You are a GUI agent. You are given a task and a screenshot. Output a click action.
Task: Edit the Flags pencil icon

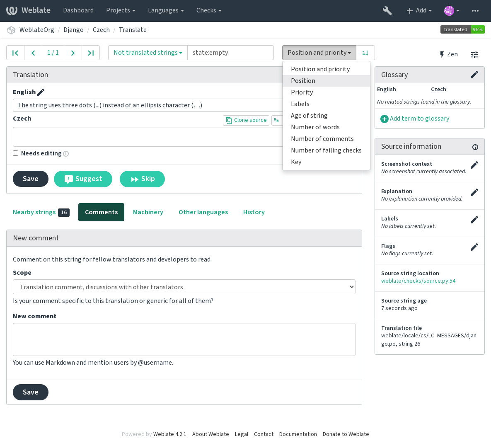(474, 247)
